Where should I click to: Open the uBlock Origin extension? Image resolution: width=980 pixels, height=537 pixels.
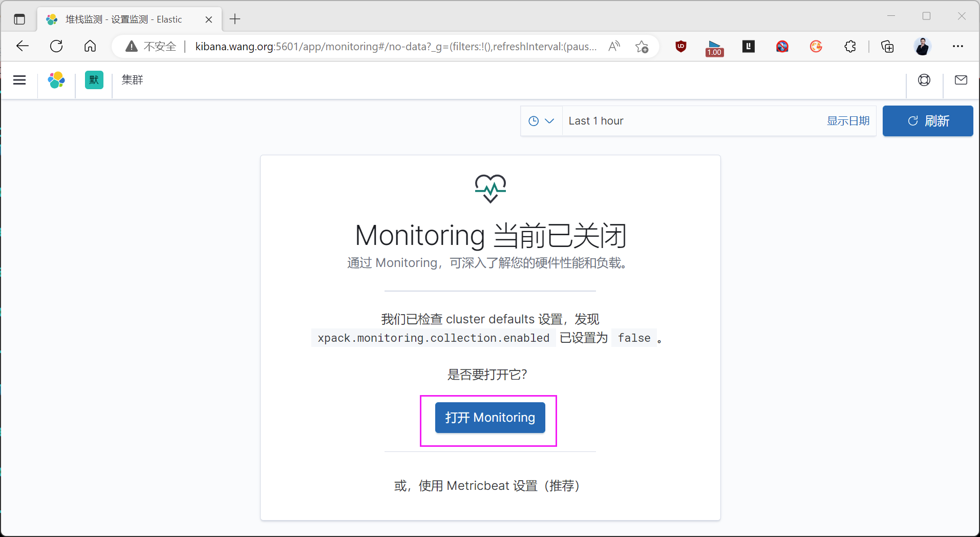[x=681, y=47]
